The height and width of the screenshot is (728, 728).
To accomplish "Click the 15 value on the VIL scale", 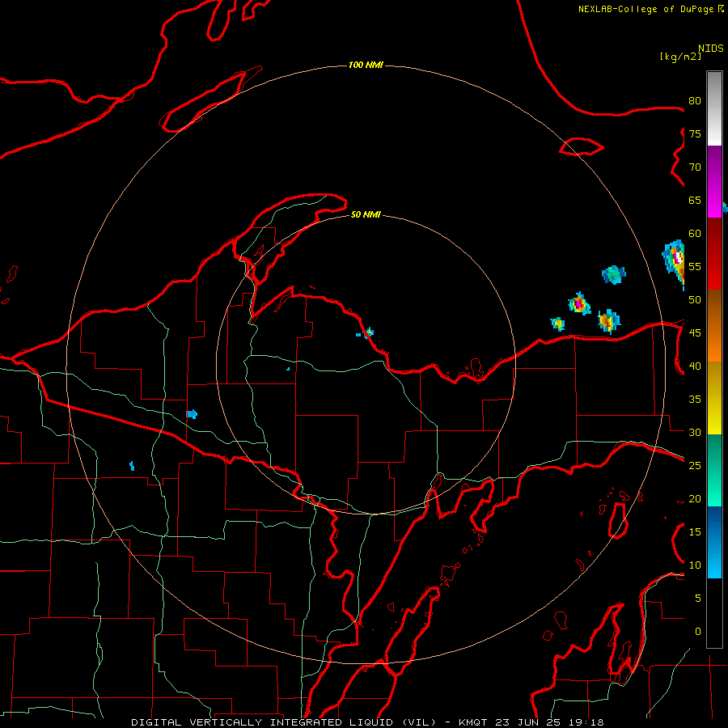I will point(695,532).
